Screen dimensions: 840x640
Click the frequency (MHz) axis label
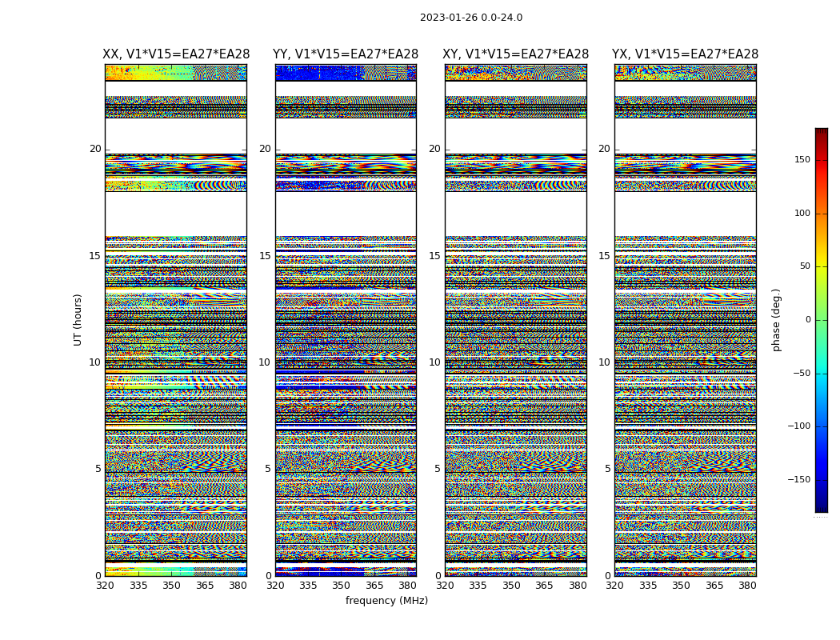tap(386, 600)
